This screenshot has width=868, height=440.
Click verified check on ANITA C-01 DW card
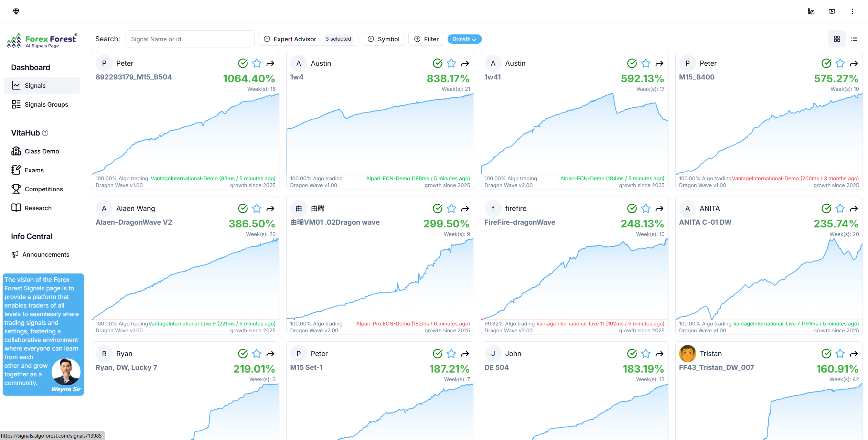pyautogui.click(x=826, y=208)
